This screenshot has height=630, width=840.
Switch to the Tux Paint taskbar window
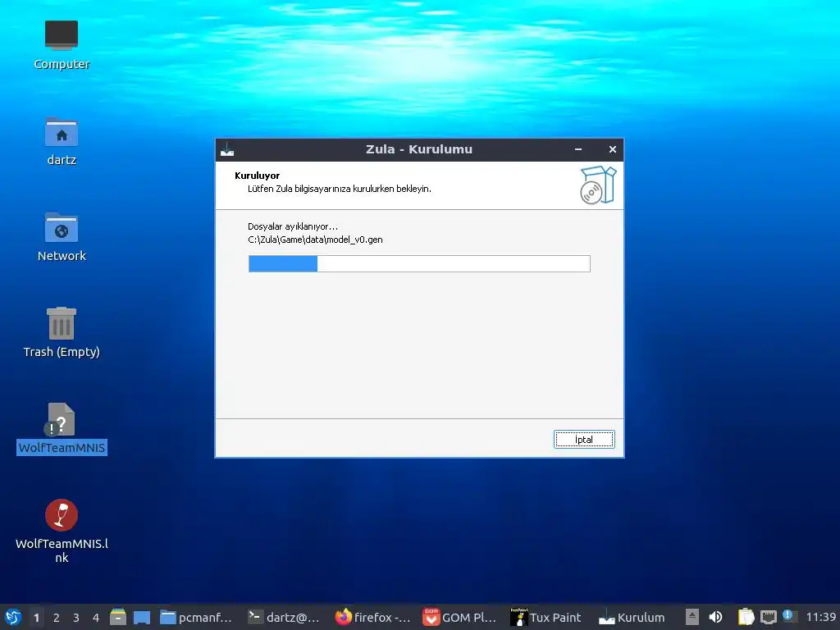(x=546, y=617)
